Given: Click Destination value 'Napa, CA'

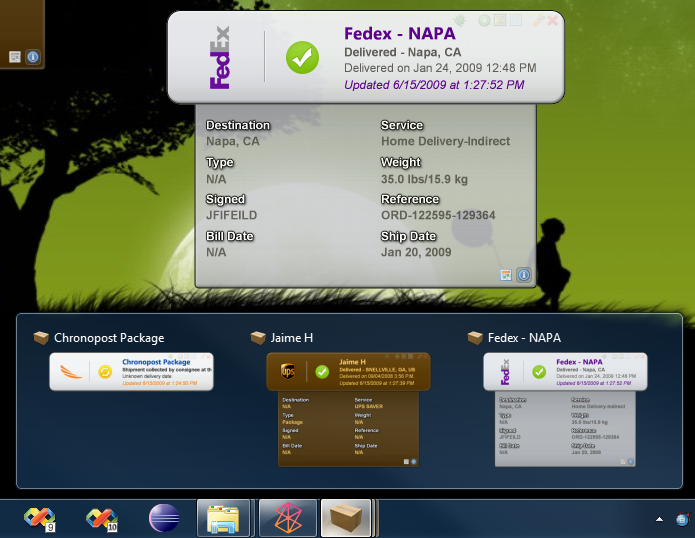Looking at the screenshot, I should pos(233,141).
